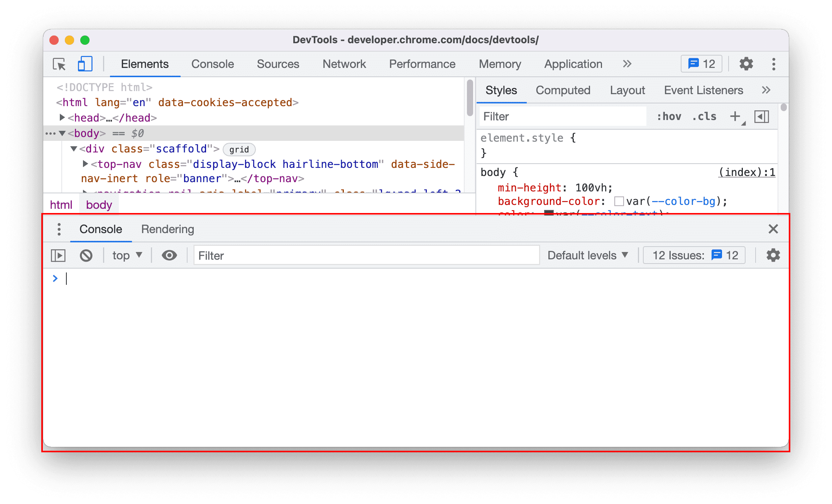
Task: Click the console settings gear icon
Action: (773, 255)
